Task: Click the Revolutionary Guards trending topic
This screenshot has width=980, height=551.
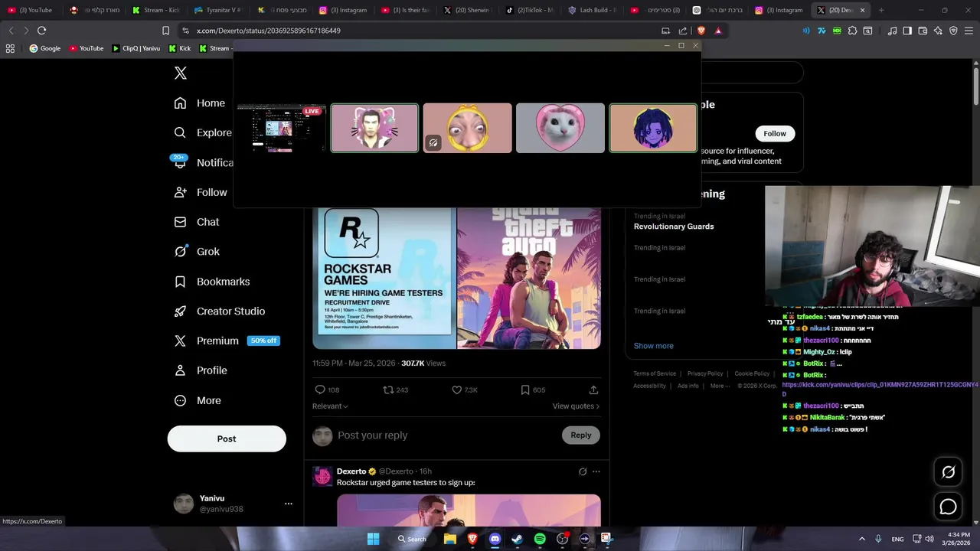Action: coord(674,227)
